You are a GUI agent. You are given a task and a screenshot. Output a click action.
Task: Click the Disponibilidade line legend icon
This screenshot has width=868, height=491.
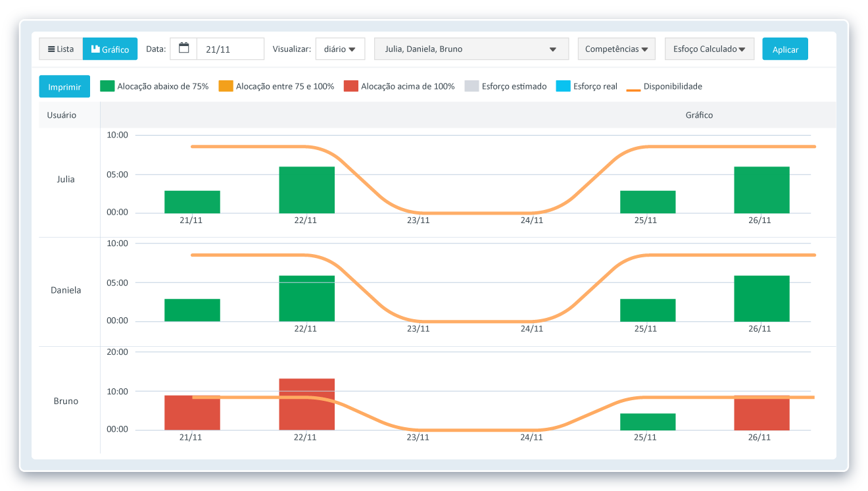(x=633, y=86)
